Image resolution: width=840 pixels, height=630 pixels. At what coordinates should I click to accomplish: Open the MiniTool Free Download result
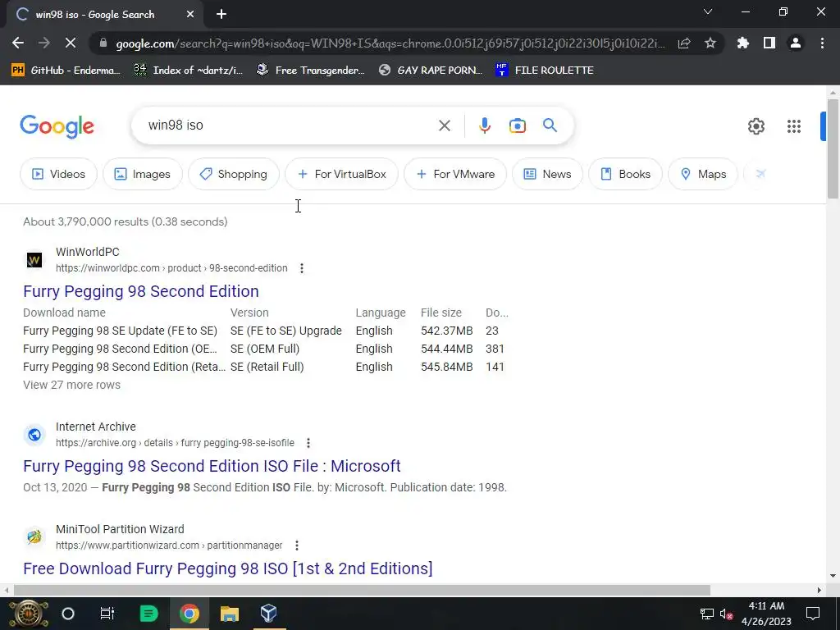tap(228, 568)
